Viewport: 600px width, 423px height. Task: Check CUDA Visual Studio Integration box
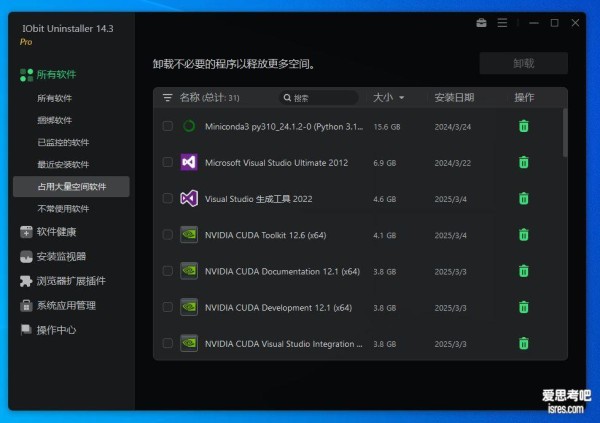coord(168,343)
